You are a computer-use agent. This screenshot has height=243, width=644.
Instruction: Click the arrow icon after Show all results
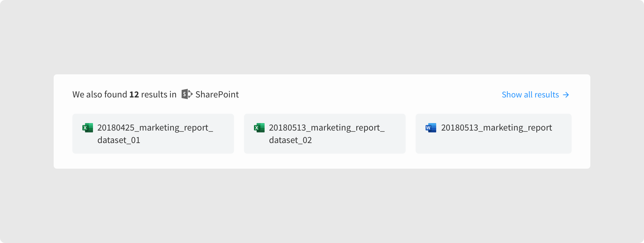point(566,95)
